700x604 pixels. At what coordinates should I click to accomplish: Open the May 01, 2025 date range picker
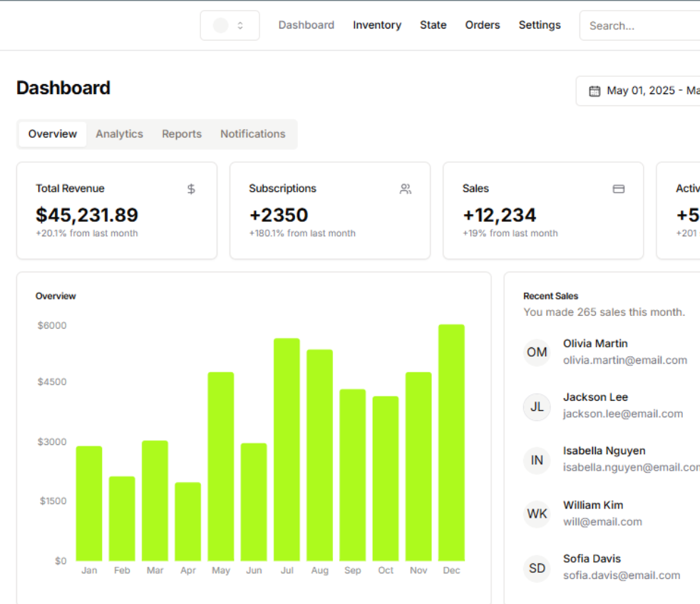(638, 91)
